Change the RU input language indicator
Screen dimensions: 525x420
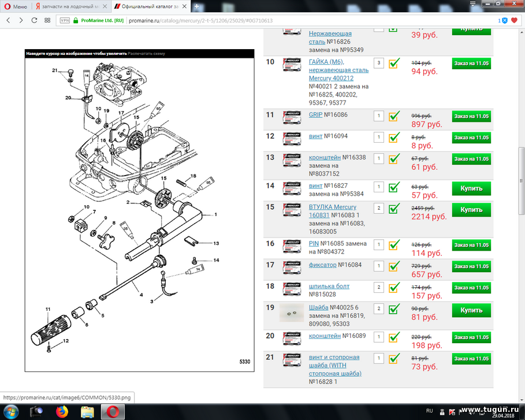click(430, 411)
